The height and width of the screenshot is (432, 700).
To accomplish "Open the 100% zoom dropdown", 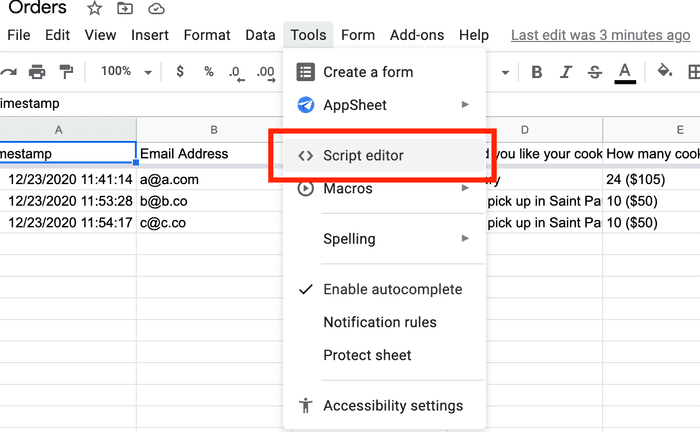I will tap(126, 72).
